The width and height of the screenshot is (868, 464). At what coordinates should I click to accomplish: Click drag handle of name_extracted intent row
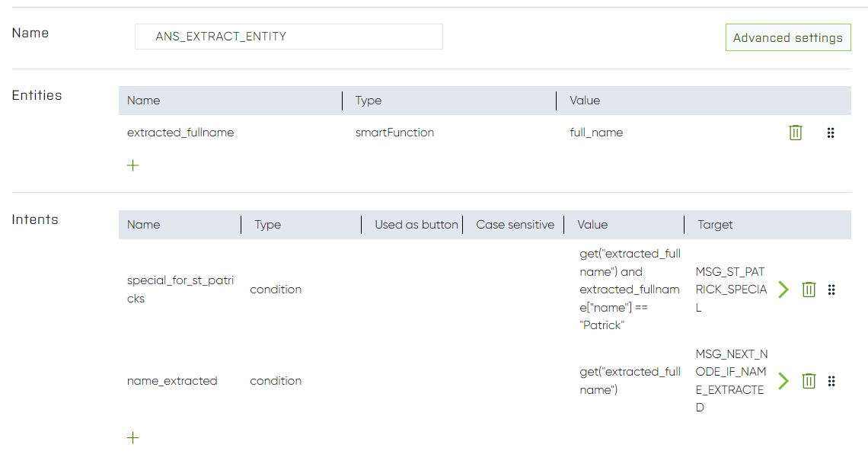(831, 381)
